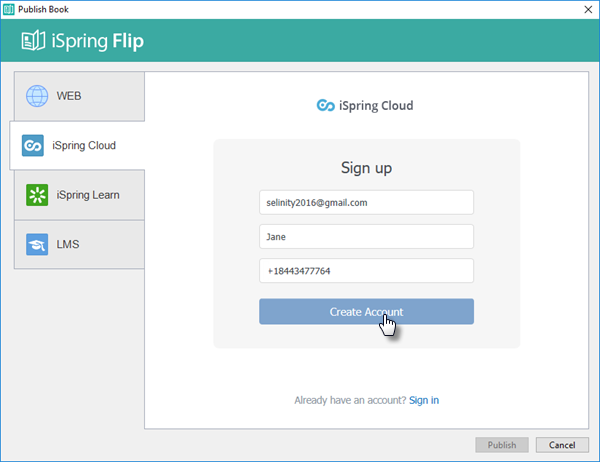Image resolution: width=600 pixels, height=462 pixels.
Task: Switch to the iSpring Learn tab
Action: click(79, 195)
